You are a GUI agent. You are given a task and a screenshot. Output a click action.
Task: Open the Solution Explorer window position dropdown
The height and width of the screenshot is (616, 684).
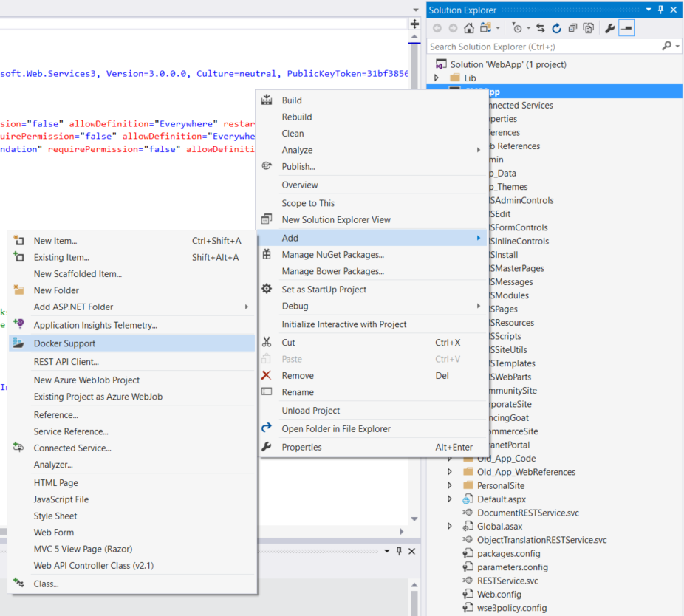point(649,10)
